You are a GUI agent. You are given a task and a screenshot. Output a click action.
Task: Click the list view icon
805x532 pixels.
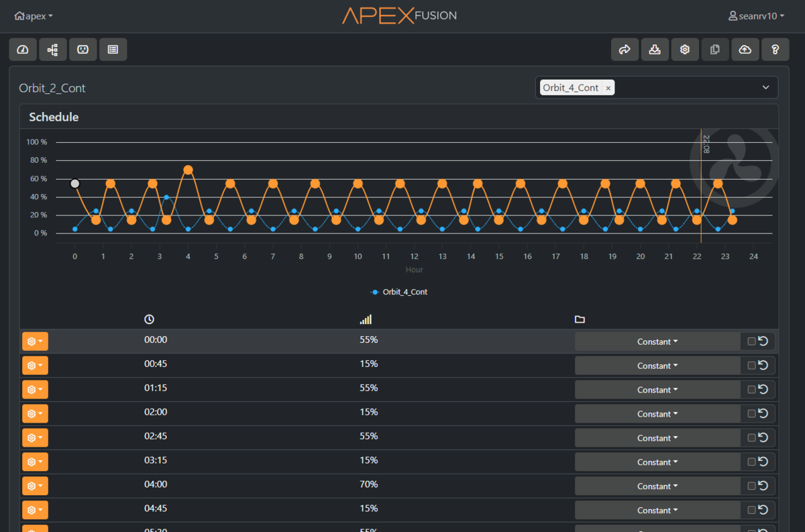(x=113, y=50)
